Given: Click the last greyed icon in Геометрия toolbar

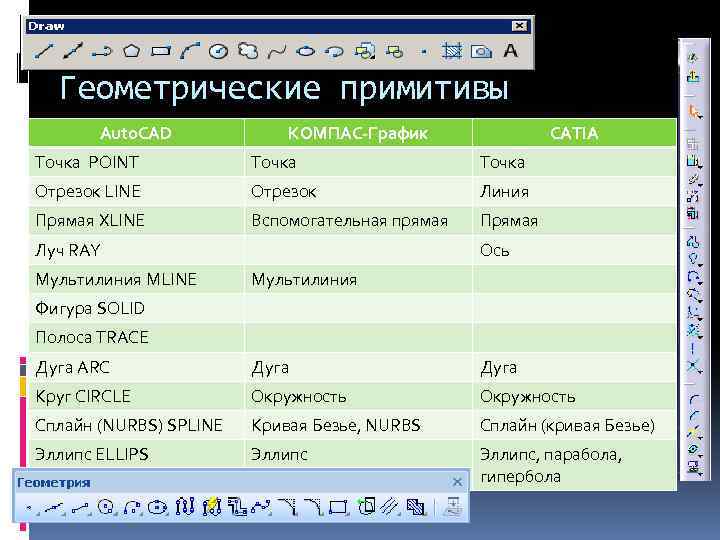Looking at the screenshot, I should (453, 506).
